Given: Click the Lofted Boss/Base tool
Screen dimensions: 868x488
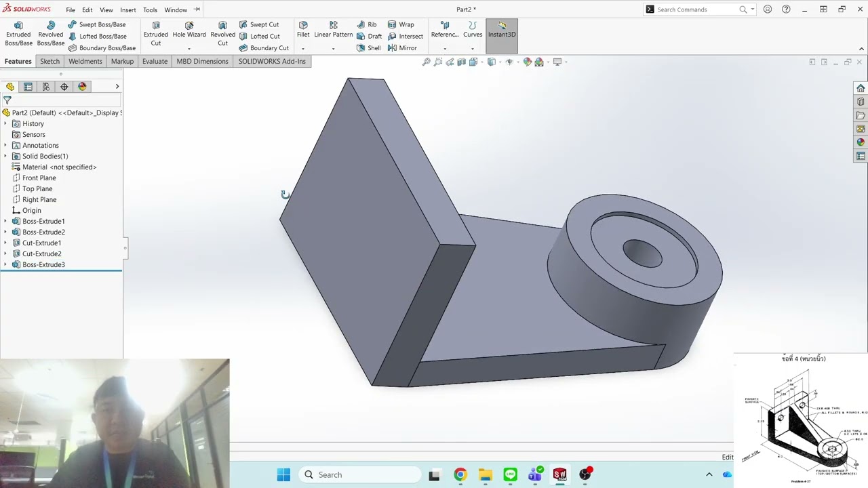Looking at the screenshot, I should (98, 36).
